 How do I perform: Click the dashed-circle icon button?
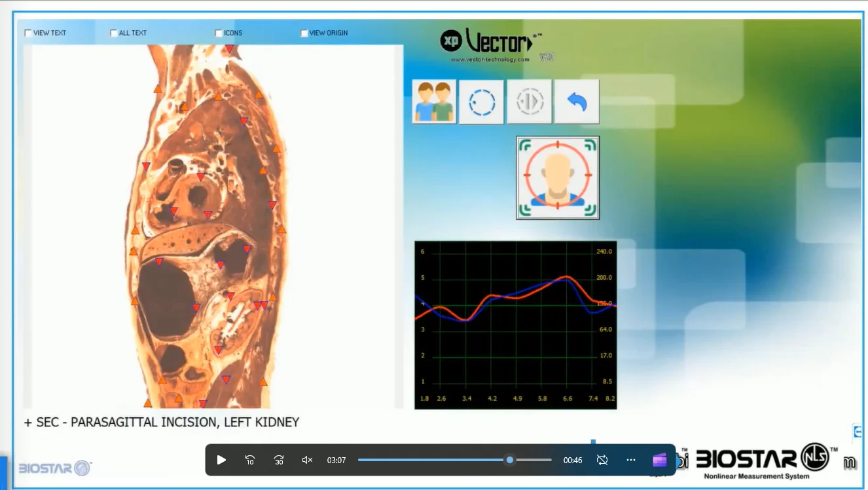[482, 102]
